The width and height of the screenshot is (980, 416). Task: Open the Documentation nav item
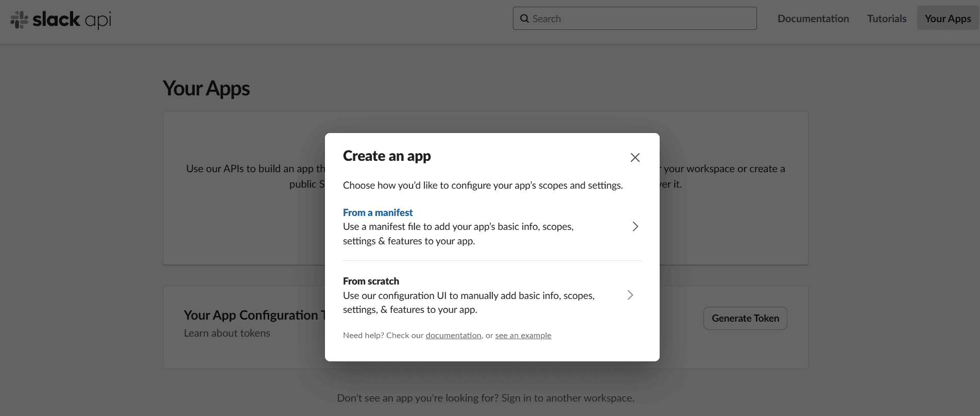click(x=813, y=19)
